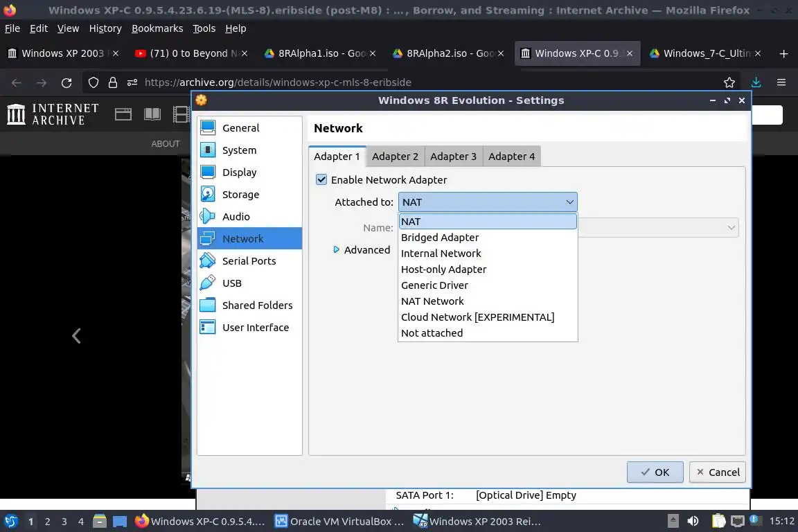
Task: Open Firefox File menu
Action: click(12, 28)
